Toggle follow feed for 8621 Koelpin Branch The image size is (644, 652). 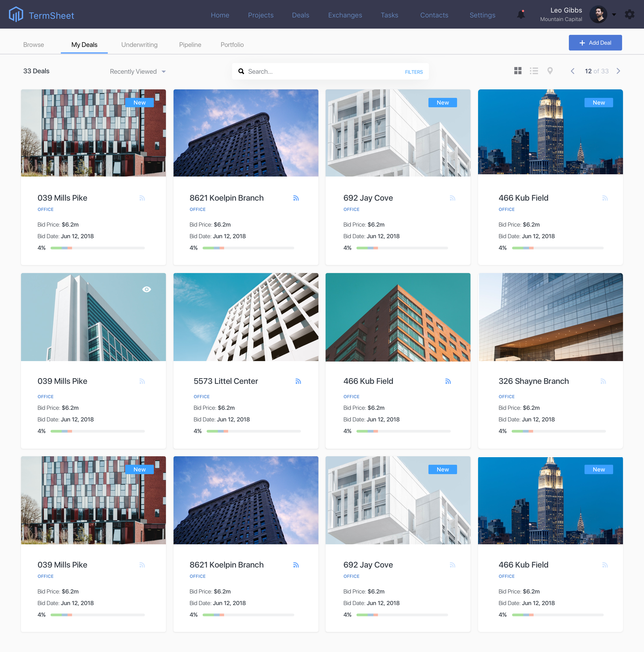(x=296, y=198)
